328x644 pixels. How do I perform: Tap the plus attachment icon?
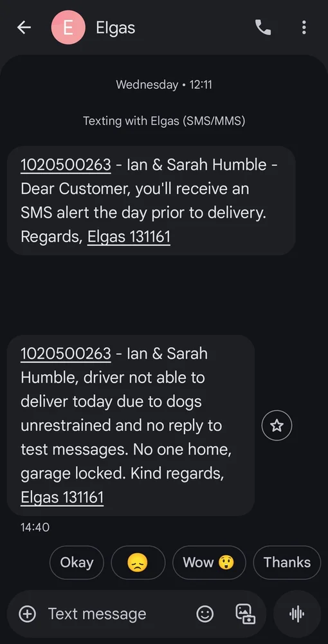pyautogui.click(x=28, y=614)
